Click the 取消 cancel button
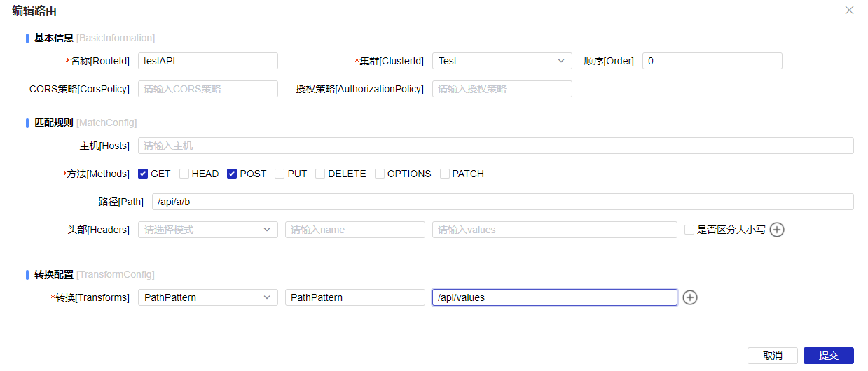The height and width of the screenshot is (371, 868). click(773, 356)
